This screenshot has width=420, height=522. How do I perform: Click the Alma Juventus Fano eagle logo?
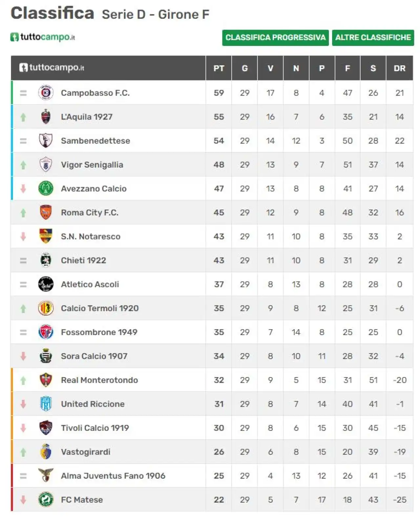pyautogui.click(x=46, y=475)
